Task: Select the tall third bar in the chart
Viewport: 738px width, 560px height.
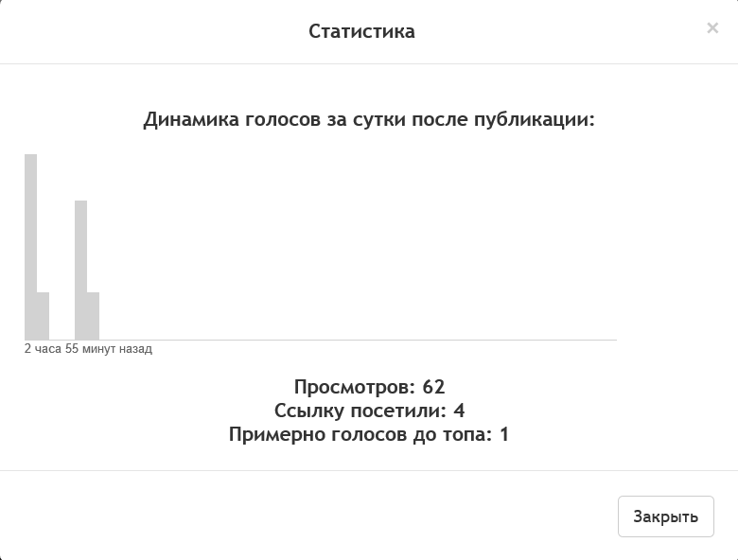Action: click(80, 270)
